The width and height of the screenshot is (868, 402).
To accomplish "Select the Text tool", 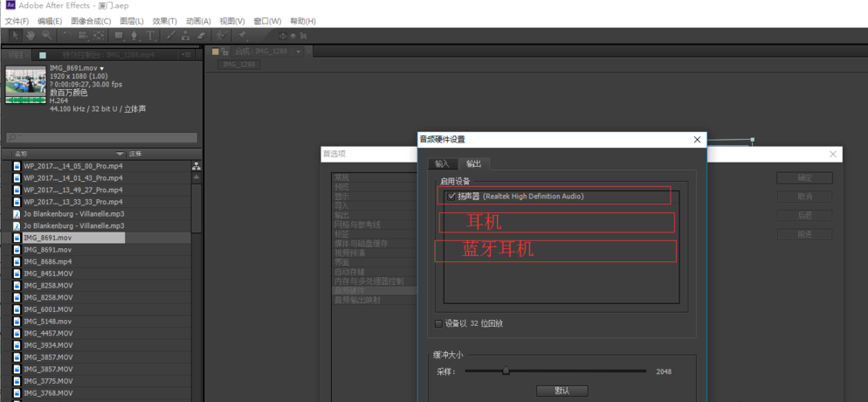I will (x=150, y=36).
